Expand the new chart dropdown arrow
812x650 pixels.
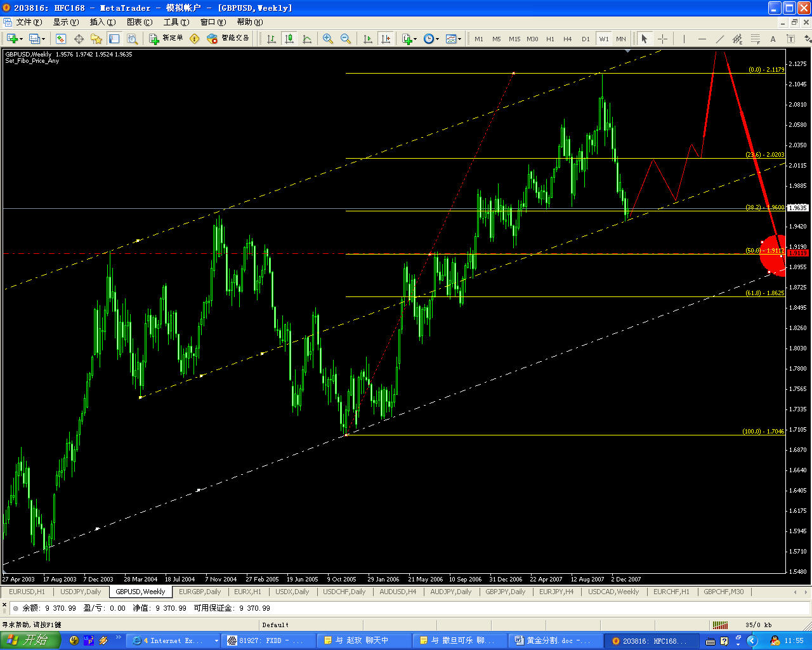tap(22, 39)
